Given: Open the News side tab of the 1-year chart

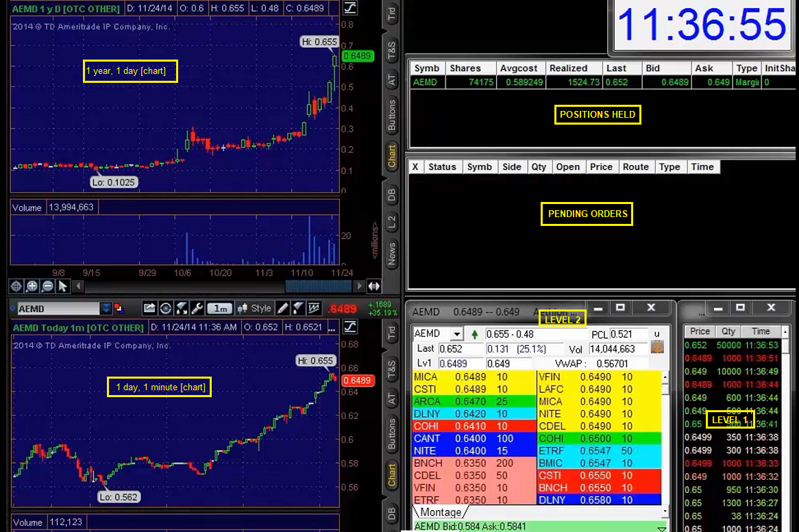Looking at the screenshot, I should (391, 254).
